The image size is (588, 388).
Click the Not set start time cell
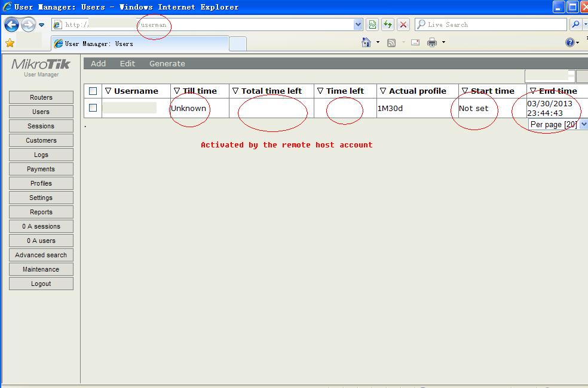click(492, 108)
